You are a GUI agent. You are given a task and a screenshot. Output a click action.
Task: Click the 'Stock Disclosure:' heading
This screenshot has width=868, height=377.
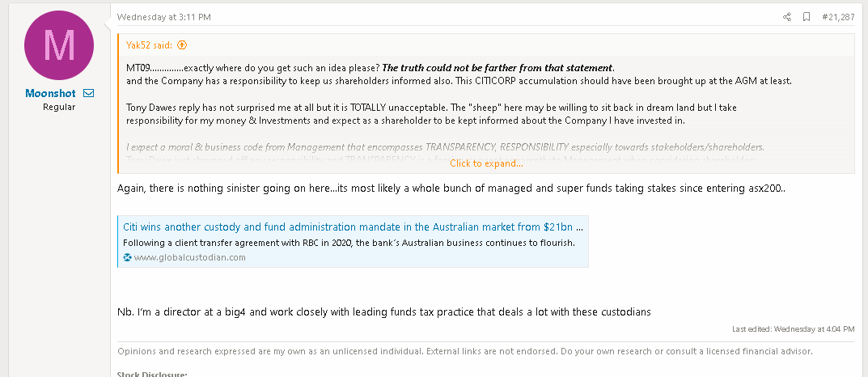pos(152,374)
